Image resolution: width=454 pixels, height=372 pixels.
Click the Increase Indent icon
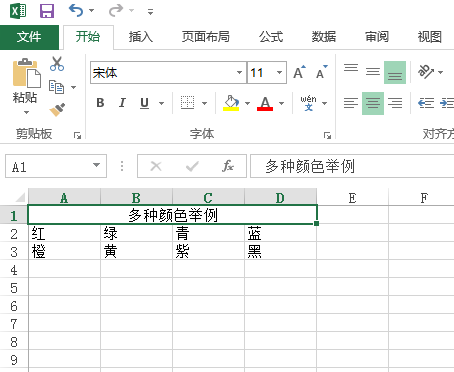447,103
